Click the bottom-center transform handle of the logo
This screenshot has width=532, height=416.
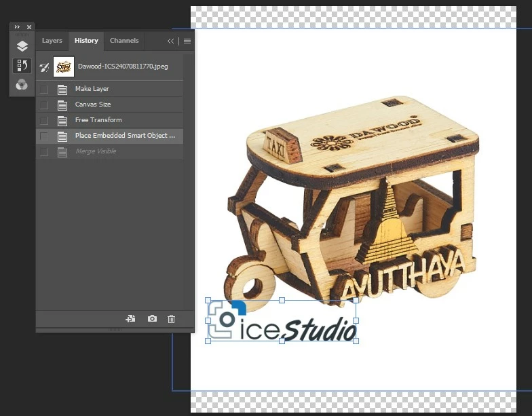point(282,341)
